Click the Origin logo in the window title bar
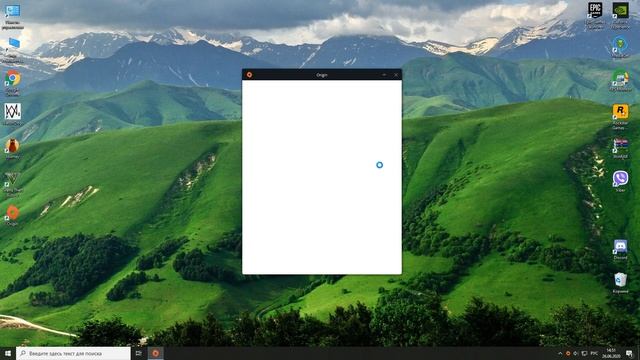This screenshot has height=360, width=640. [x=249, y=75]
